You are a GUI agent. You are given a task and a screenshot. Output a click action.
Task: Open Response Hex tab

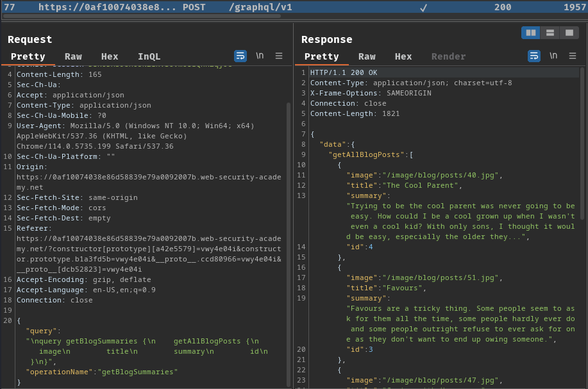(x=403, y=56)
